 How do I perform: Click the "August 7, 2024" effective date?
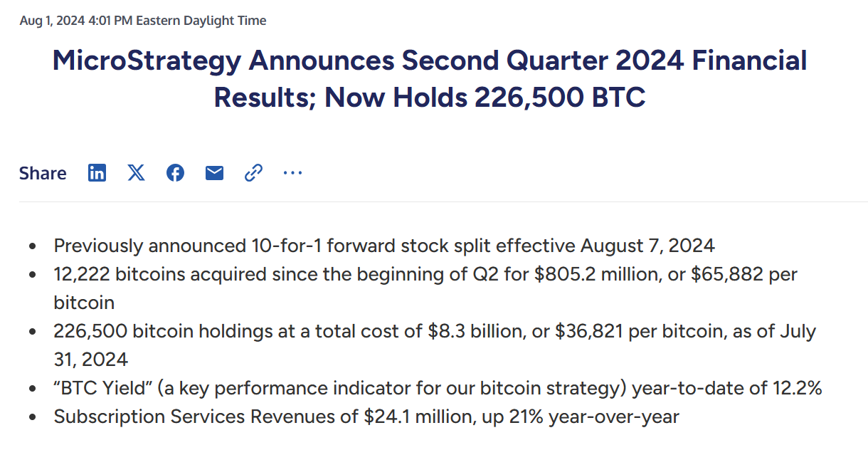[x=647, y=246]
